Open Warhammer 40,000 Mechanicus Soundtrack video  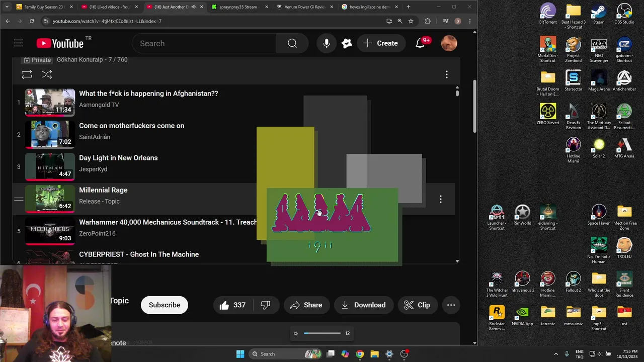pos(168,222)
